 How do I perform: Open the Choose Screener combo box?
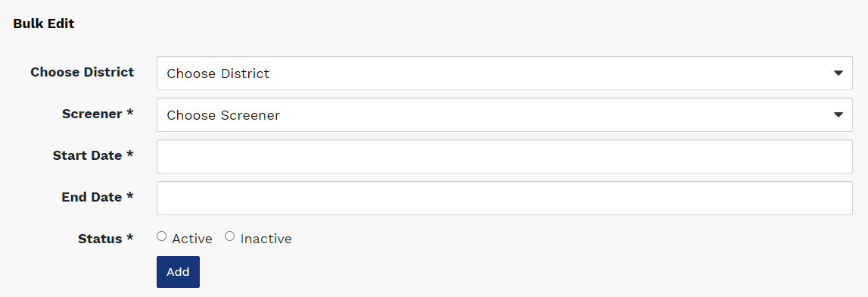[x=504, y=114]
